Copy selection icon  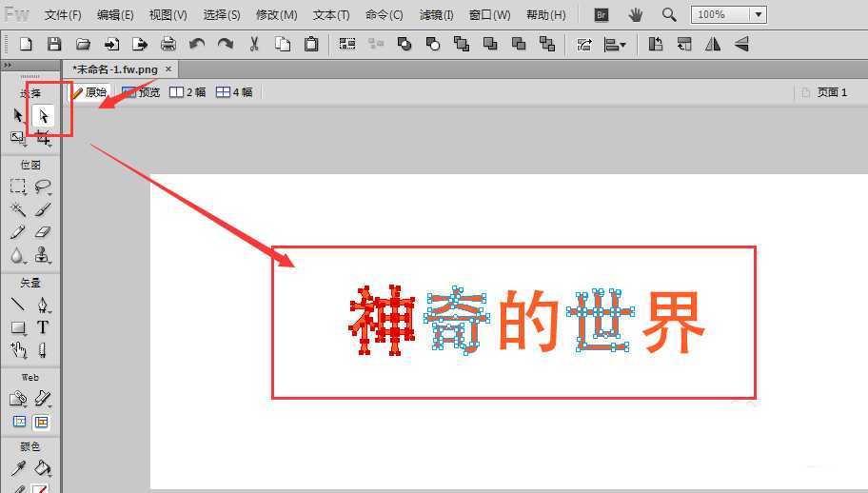coord(283,45)
